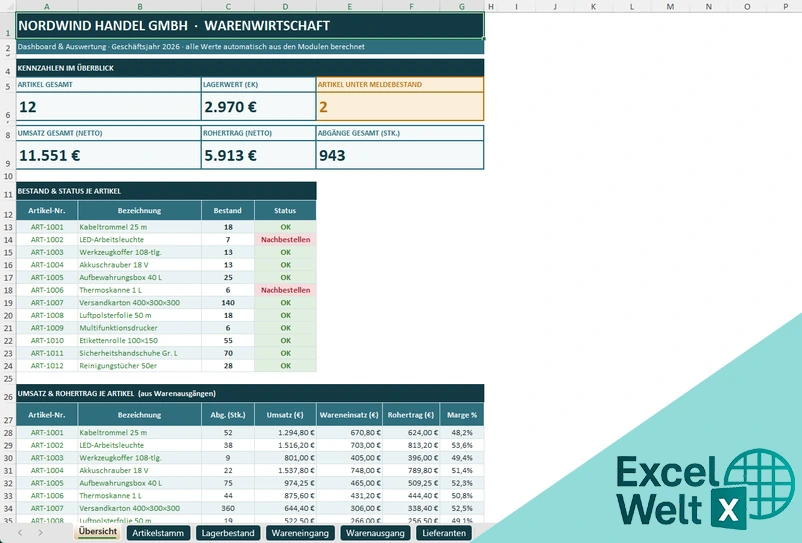Click the 'Etikettenrolle 100x150' cell

pyautogui.click(x=140, y=341)
